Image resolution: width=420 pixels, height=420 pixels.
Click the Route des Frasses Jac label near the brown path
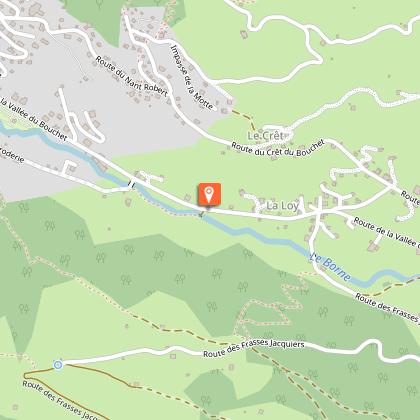pyautogui.click(x=60, y=401)
